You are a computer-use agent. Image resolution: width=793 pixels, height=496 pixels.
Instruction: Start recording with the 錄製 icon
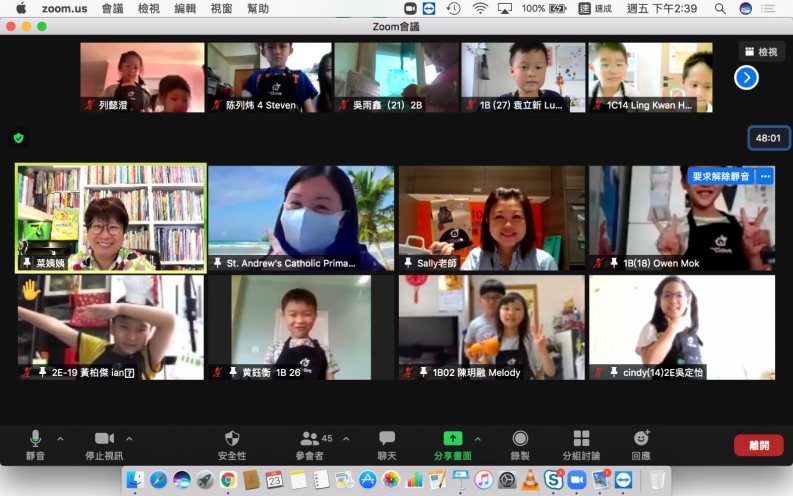[520, 439]
